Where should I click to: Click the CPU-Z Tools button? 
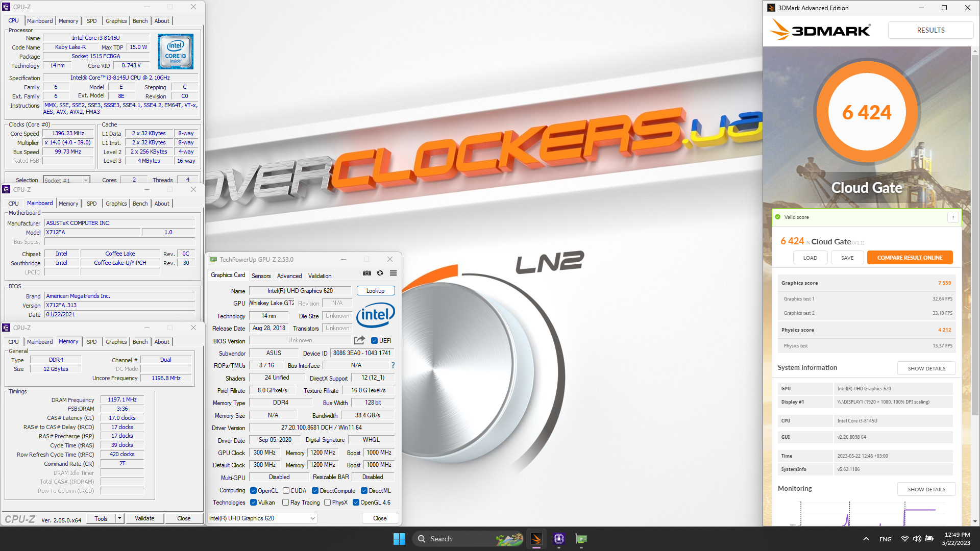101,518
